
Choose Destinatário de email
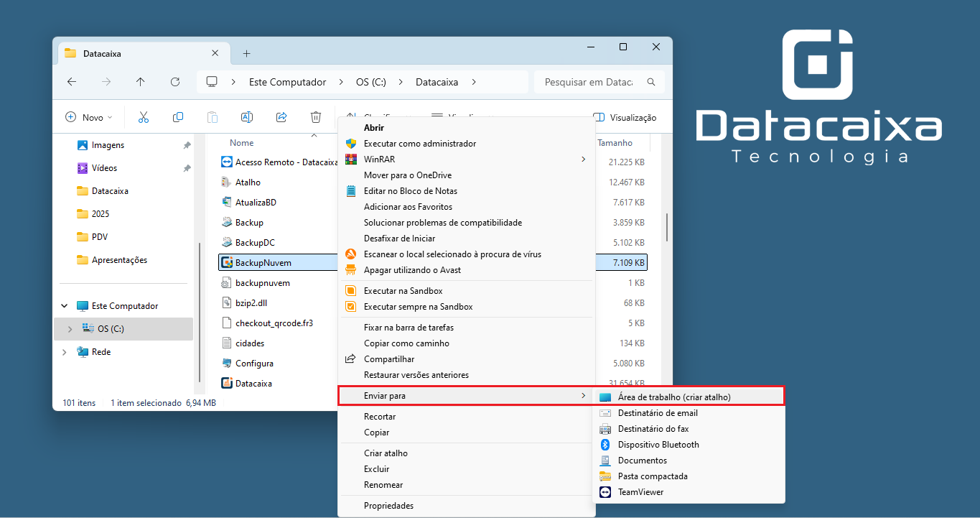pos(689,413)
